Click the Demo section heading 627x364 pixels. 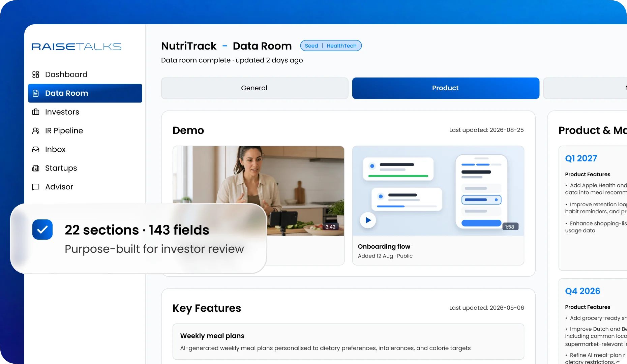pos(188,130)
